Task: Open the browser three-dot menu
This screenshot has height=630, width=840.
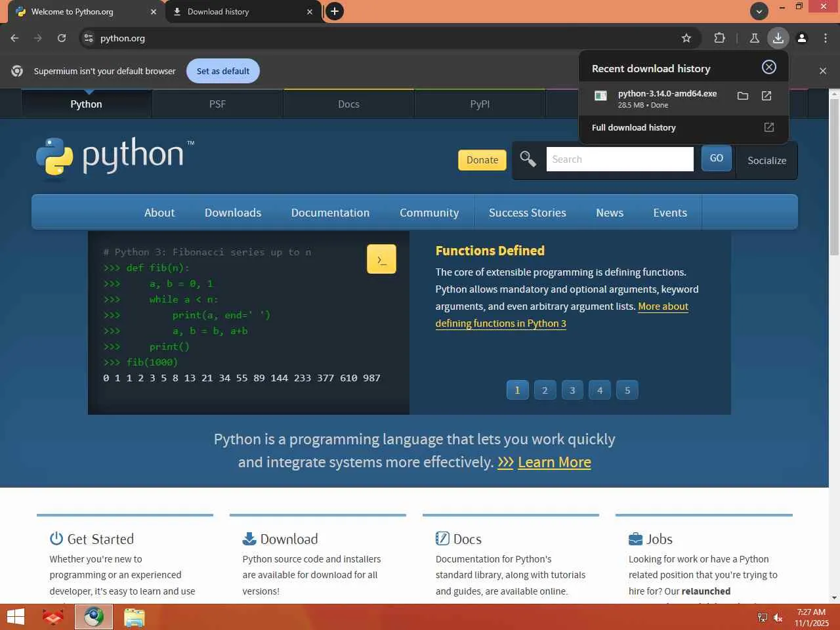Action: [826, 38]
